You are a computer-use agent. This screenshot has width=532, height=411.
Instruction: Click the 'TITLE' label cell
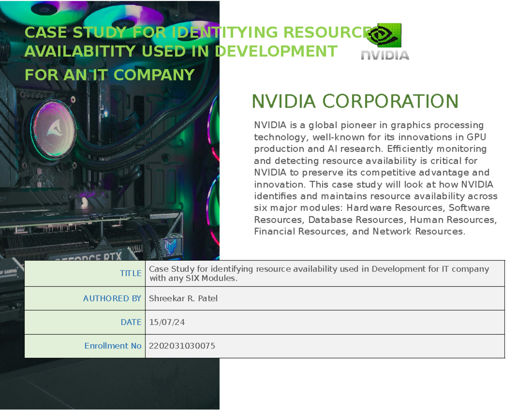pyautogui.click(x=85, y=274)
